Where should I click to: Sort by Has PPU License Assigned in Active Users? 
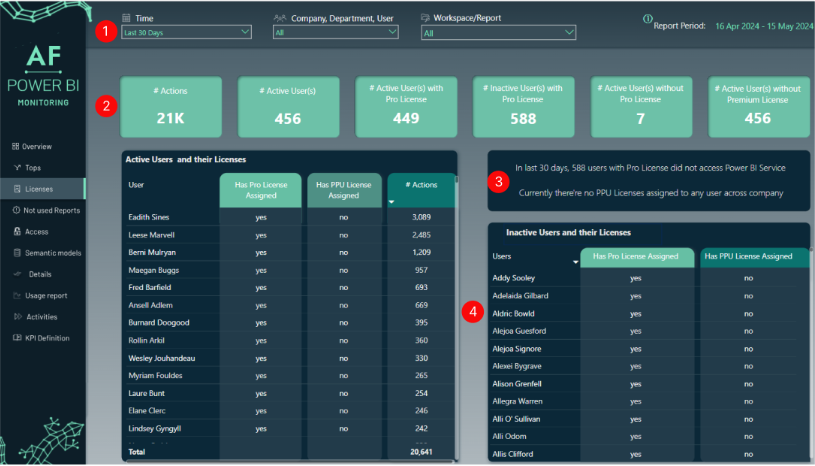coord(344,190)
